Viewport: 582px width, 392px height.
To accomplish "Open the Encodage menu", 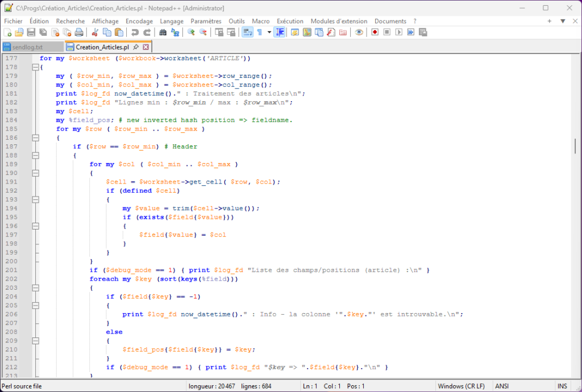I will click(139, 21).
